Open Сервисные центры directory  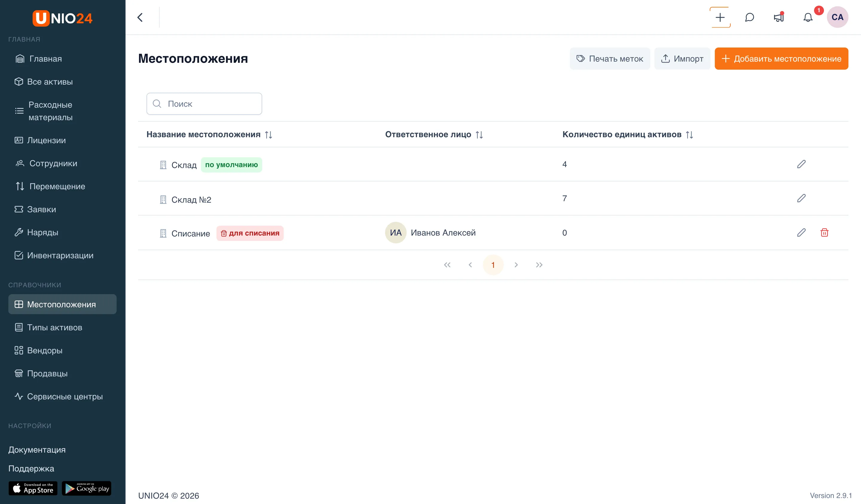[x=62, y=396]
